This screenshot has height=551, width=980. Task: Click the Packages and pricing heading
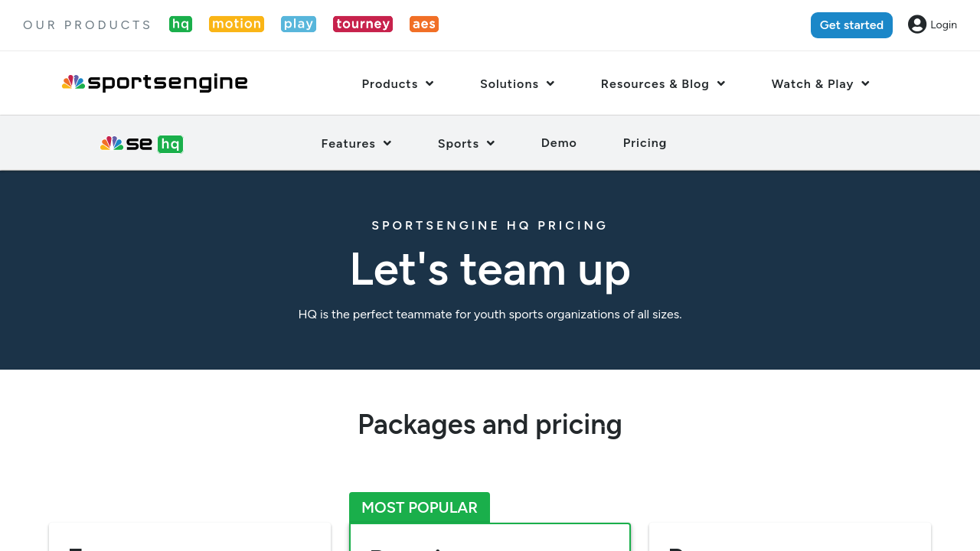(x=490, y=425)
